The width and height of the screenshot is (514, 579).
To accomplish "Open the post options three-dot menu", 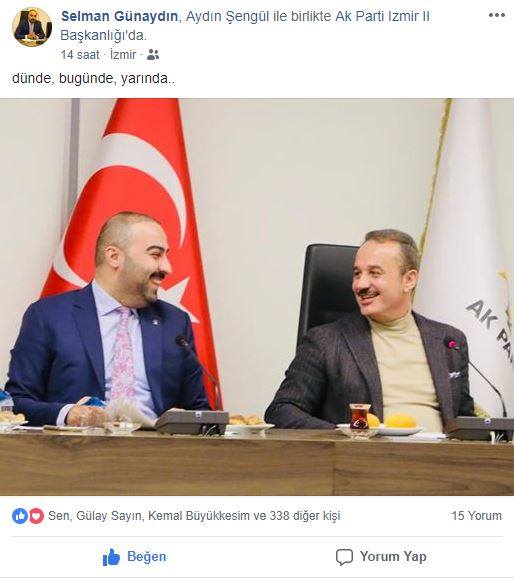I will pos(497,15).
